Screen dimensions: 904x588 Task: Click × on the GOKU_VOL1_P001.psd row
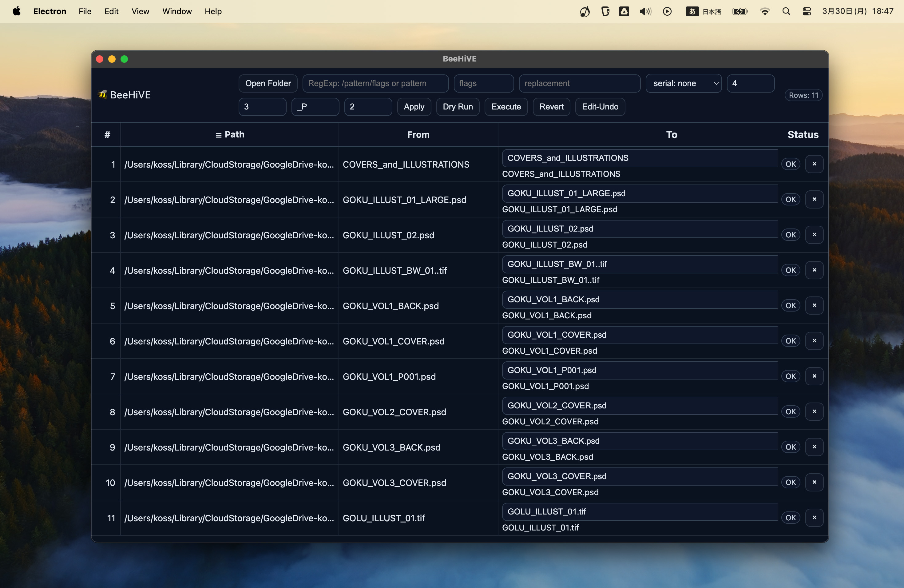[814, 376]
